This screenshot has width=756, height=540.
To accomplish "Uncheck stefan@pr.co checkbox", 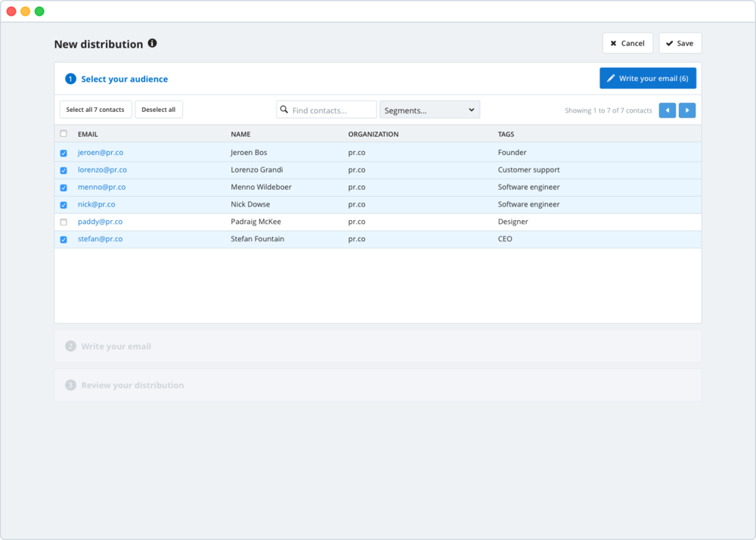I will click(64, 240).
